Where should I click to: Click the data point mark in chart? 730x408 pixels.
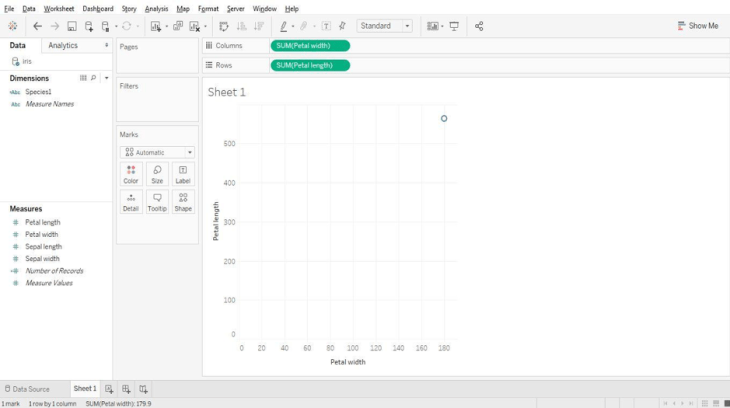(x=444, y=118)
